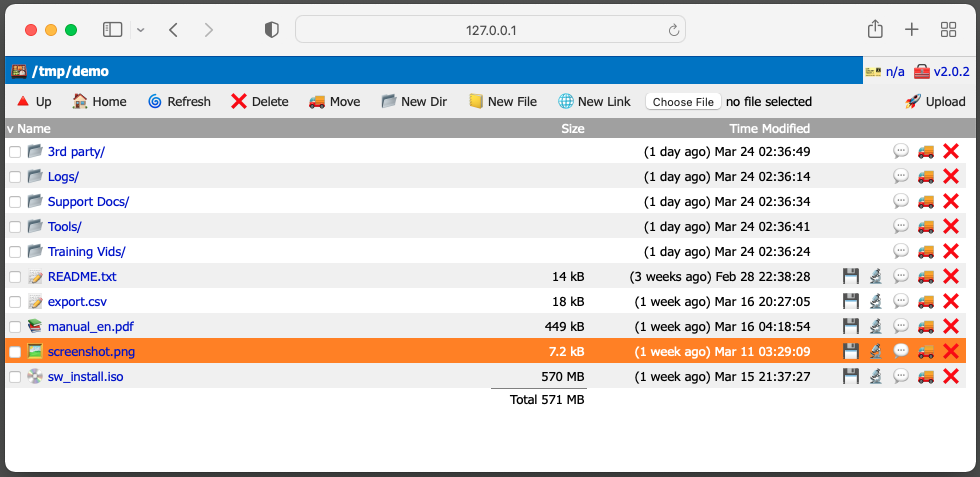Sort by the Name column header
The width and height of the screenshot is (980, 477).
[x=34, y=129]
